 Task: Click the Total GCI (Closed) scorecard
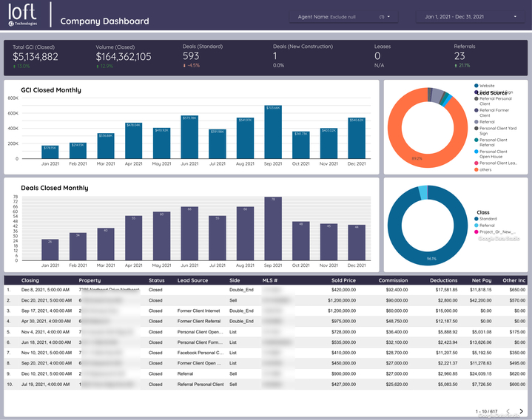pyautogui.click(x=36, y=55)
